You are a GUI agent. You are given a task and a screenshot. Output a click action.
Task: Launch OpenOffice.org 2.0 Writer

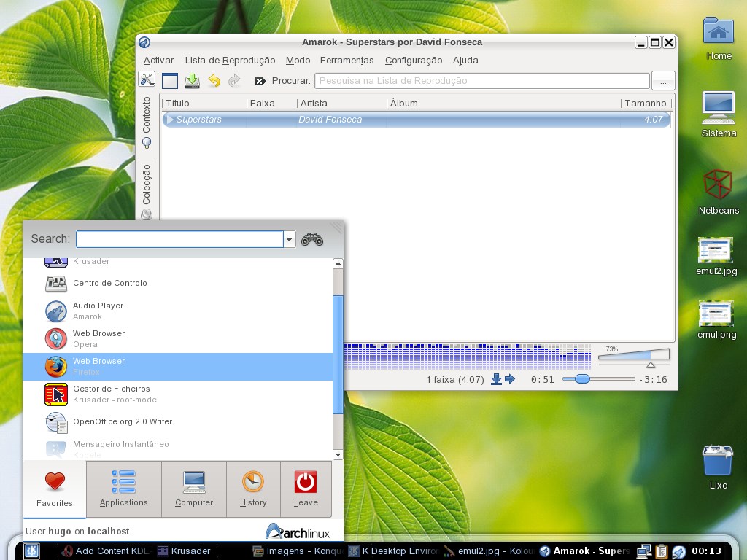(x=177, y=422)
